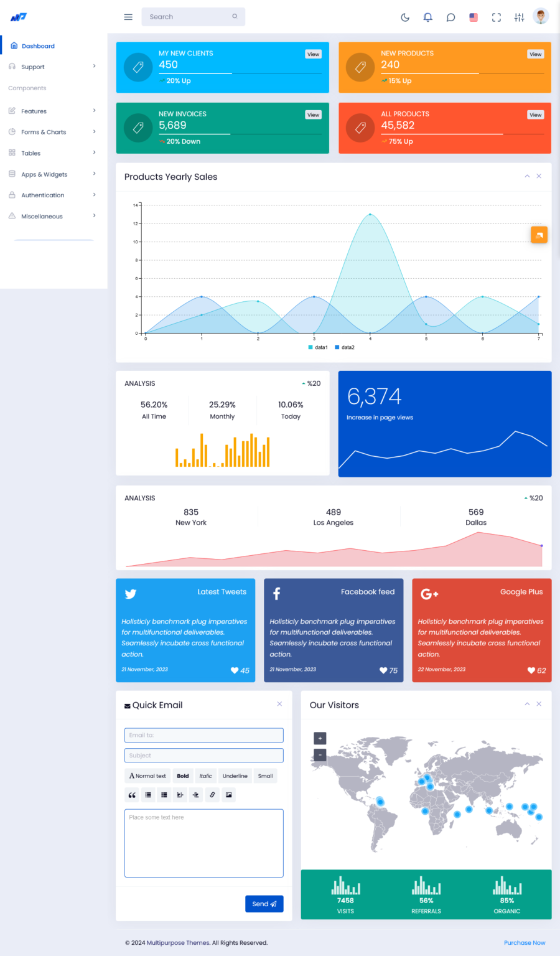Enter fullscreen using the expand icon
The width and height of the screenshot is (560, 956).
(x=496, y=17)
